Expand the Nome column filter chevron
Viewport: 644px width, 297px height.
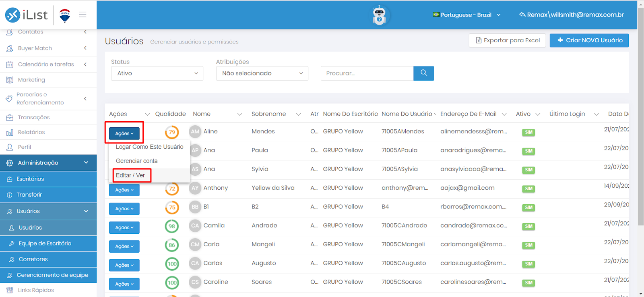coord(240,114)
